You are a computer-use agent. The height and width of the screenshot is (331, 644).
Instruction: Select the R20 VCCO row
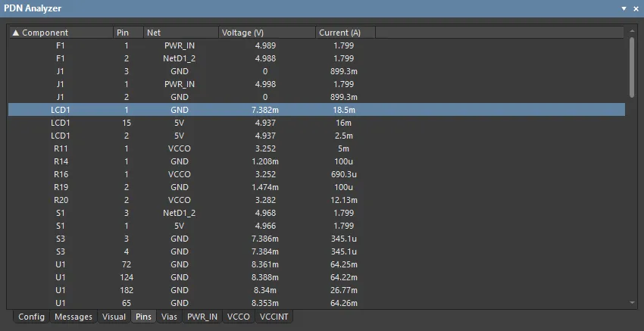tap(317, 200)
